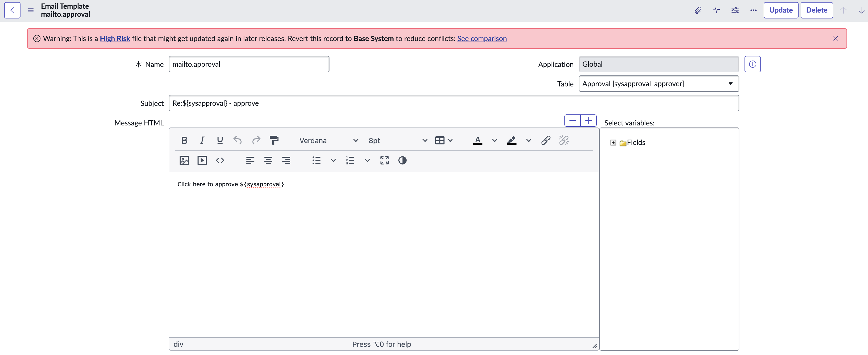Screen dimensions: 868x355
Task: Click inside the message body text
Action: pyautogui.click(x=231, y=184)
